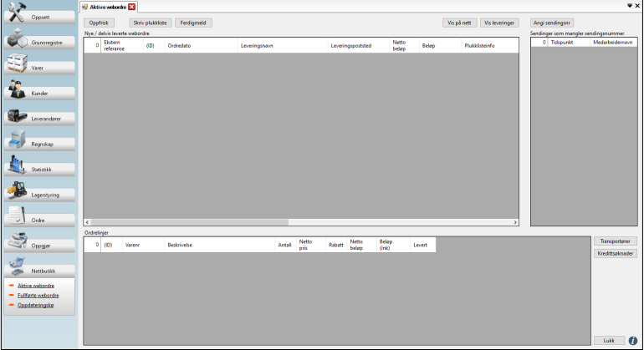Select the Aktive webordre tab
The image size is (644, 350).
coord(108,7)
